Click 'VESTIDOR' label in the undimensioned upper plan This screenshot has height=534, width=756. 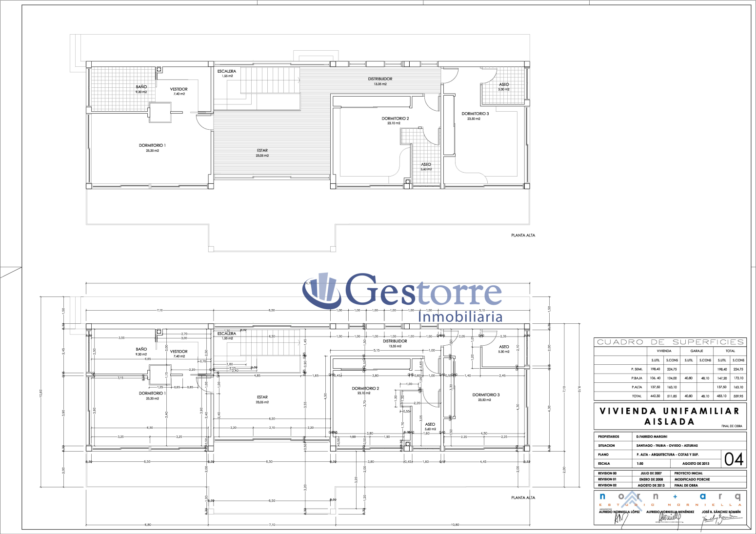(179, 89)
